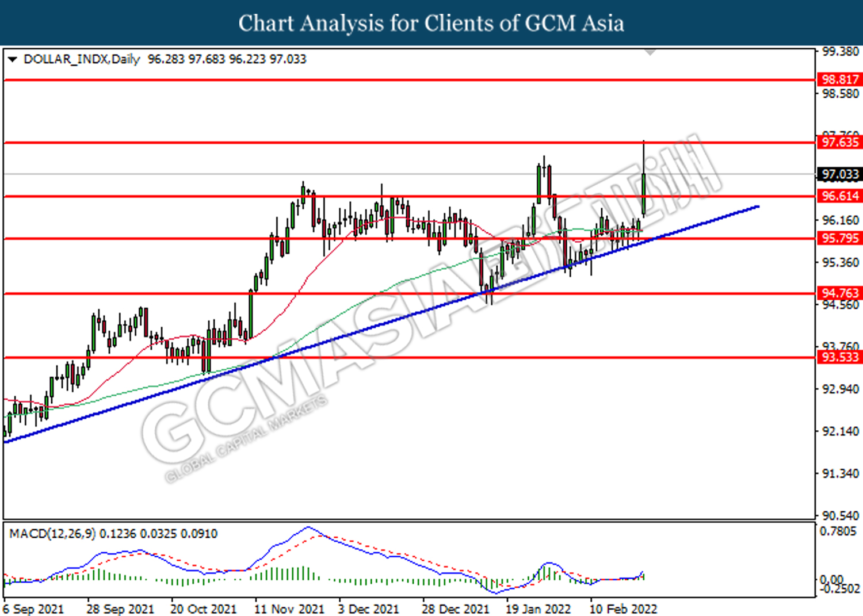Click the 28 Dec 2021 date label
The height and width of the screenshot is (616, 863).
point(456,609)
